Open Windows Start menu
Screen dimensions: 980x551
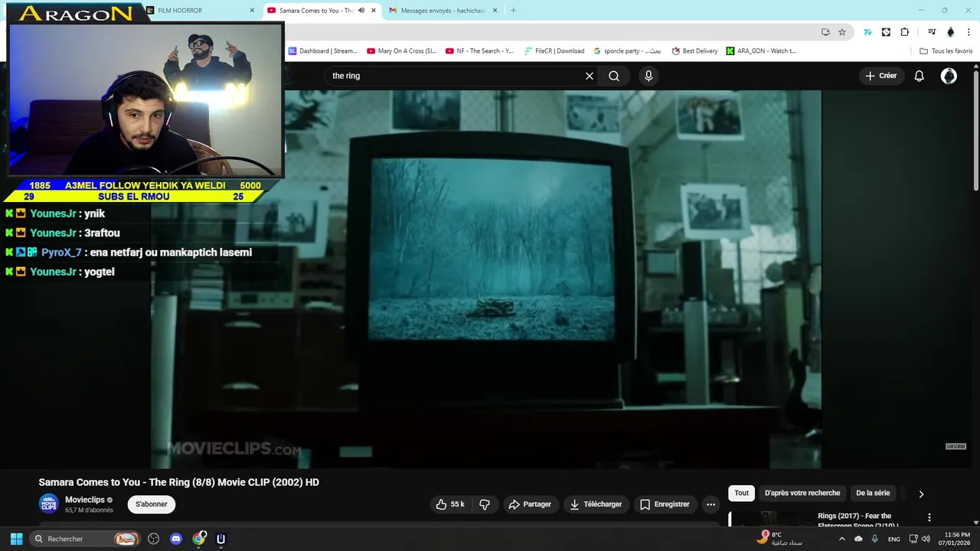coord(16,539)
